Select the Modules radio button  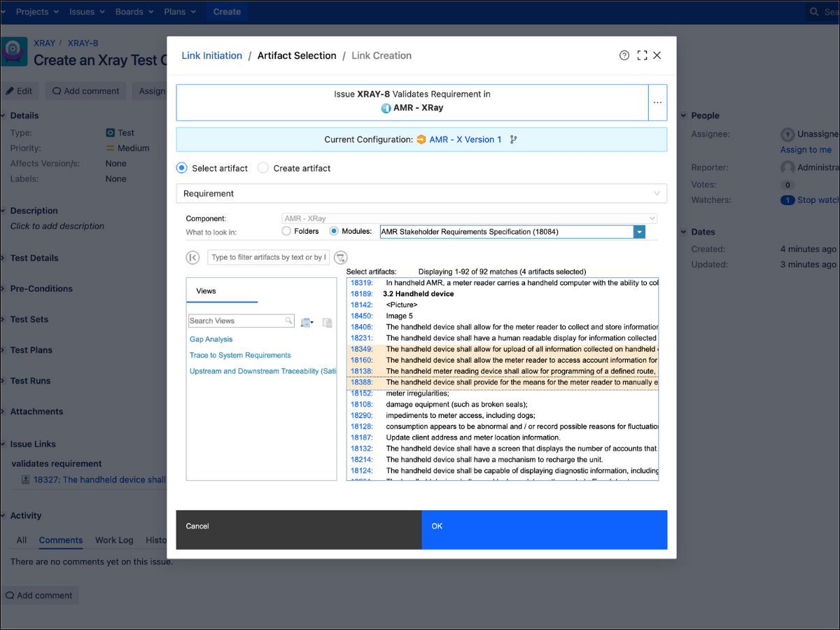pyautogui.click(x=334, y=231)
